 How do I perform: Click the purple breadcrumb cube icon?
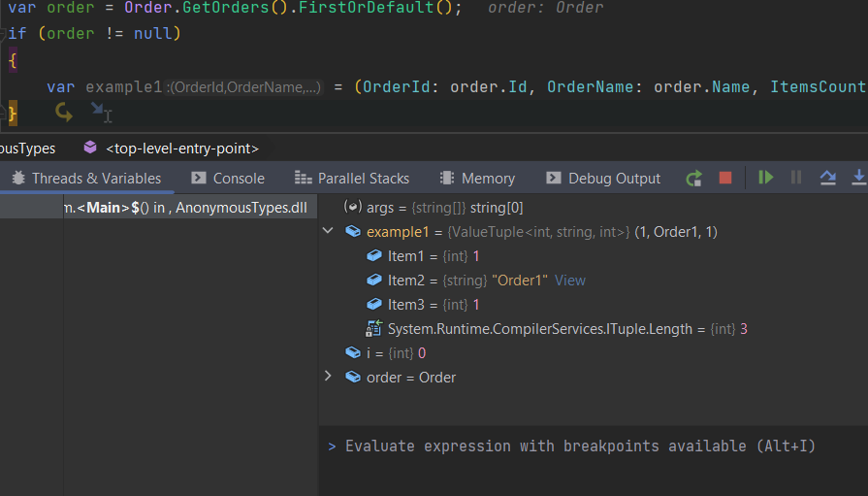click(89, 148)
